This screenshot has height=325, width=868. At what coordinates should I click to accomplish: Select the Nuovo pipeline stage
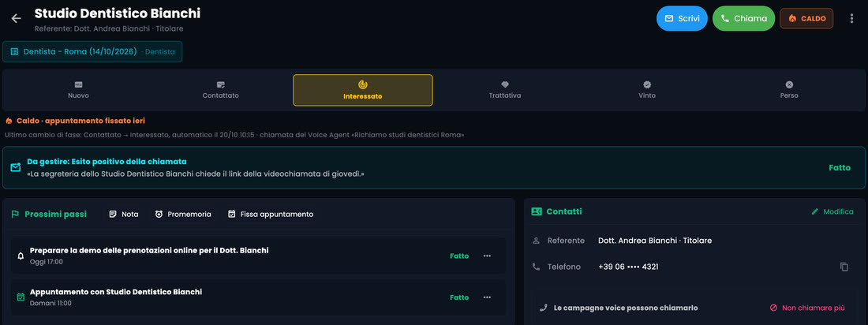tap(78, 90)
